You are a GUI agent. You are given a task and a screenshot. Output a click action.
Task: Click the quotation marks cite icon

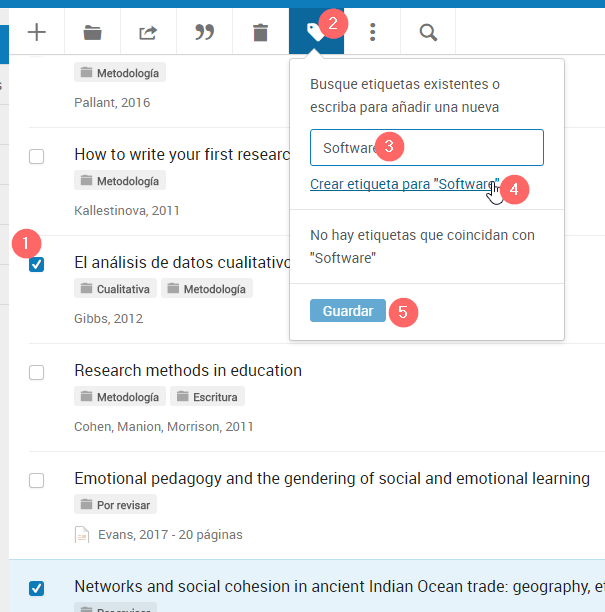tap(204, 32)
